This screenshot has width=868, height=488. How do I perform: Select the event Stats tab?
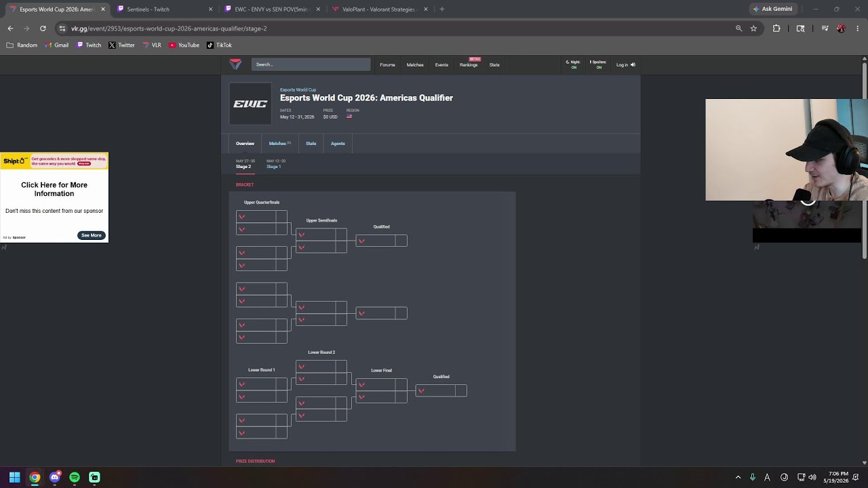[311, 144]
